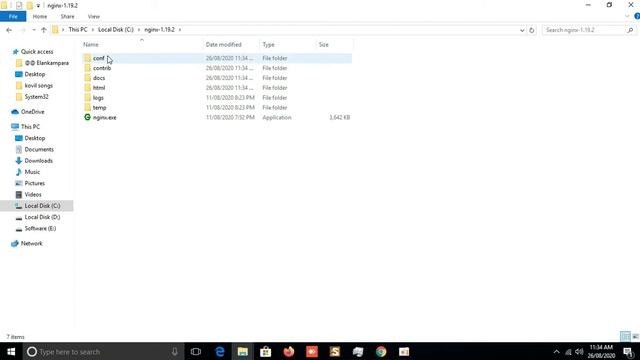Open Network in navigation pane
This screenshot has height=360, width=640.
pos(31,243)
